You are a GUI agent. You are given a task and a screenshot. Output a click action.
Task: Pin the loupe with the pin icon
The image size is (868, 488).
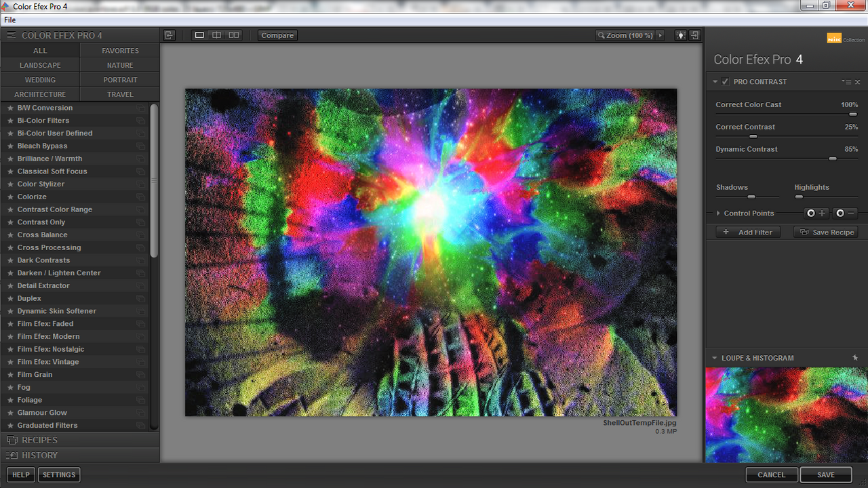[856, 358]
